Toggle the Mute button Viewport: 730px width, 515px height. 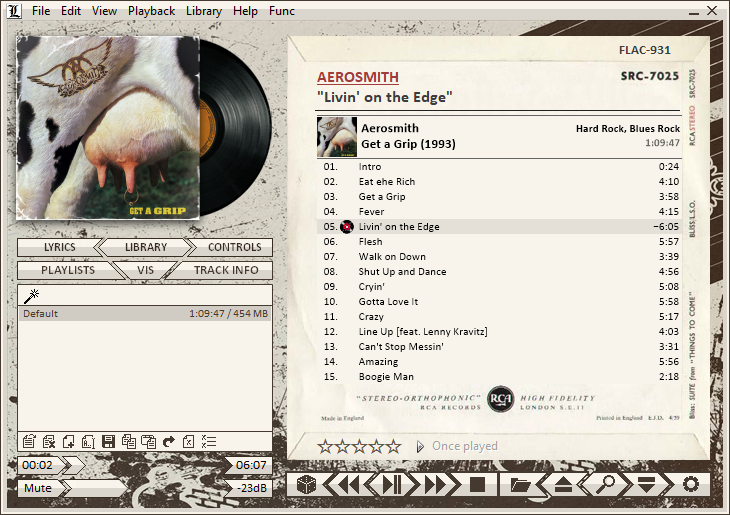coord(38,488)
